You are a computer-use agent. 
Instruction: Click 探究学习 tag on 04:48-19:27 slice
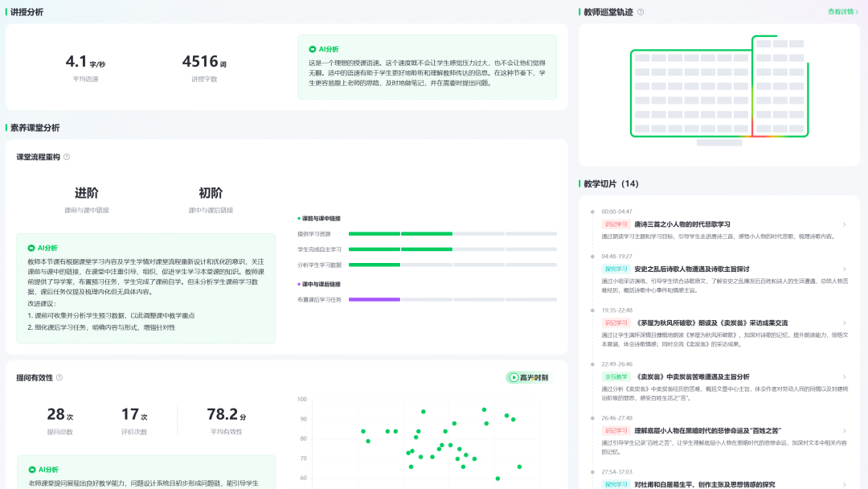click(616, 269)
